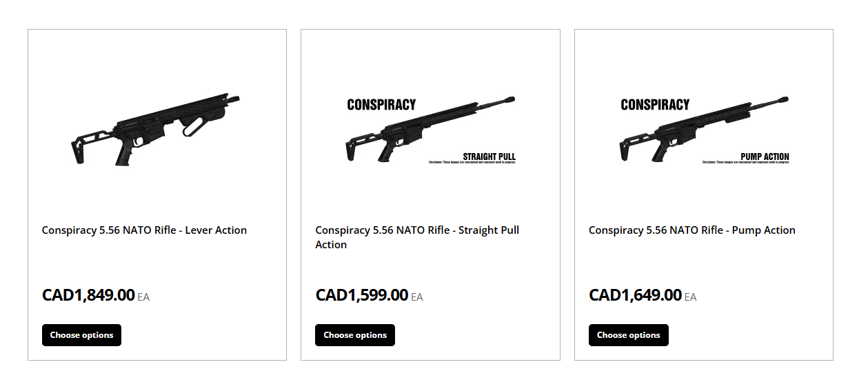Click the EA unit label beside CAD1,649.00
This screenshot has height=371, width=868.
click(691, 297)
